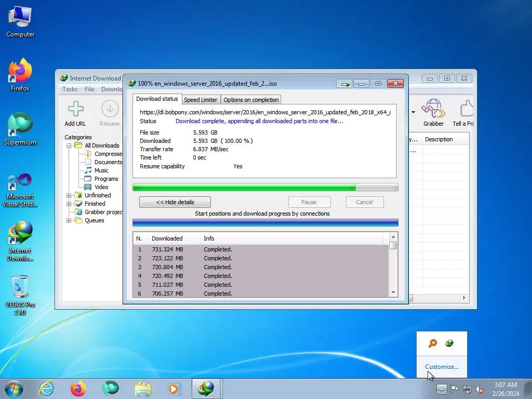Click the Customize... link in tray popup
The image size is (532, 399).
[442, 367]
